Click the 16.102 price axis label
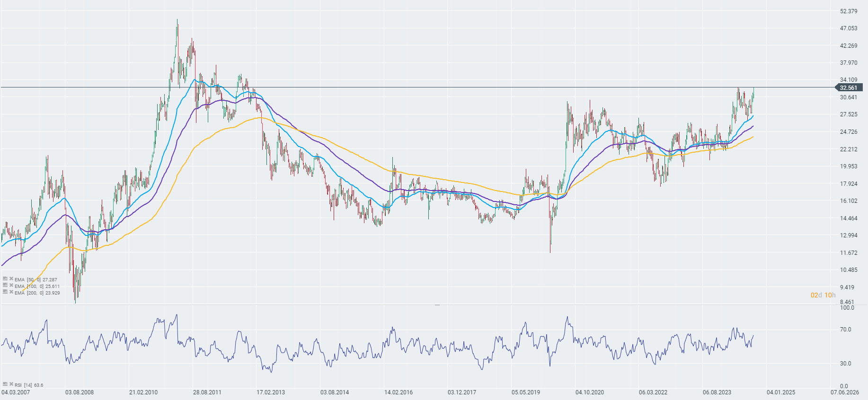The width and height of the screenshot is (868, 400). 849,201
